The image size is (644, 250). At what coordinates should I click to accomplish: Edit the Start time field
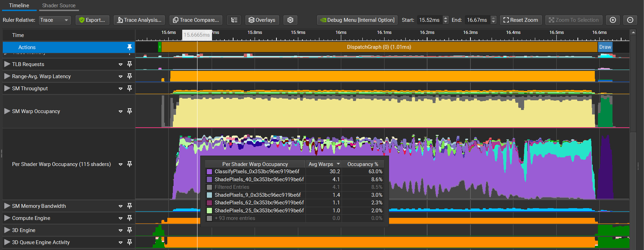point(430,20)
